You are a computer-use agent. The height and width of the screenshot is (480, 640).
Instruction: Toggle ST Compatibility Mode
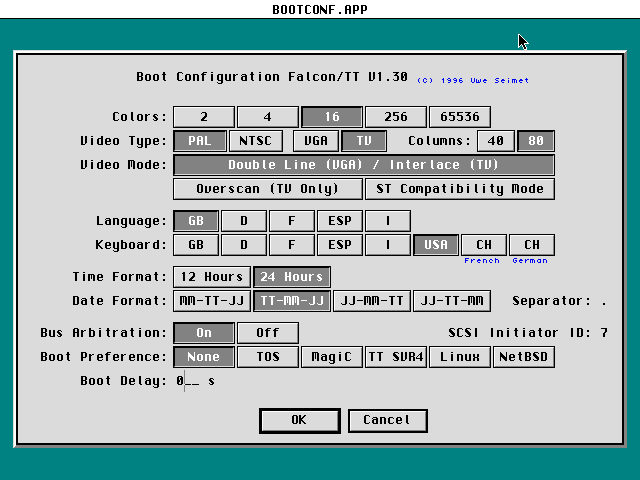pos(460,189)
